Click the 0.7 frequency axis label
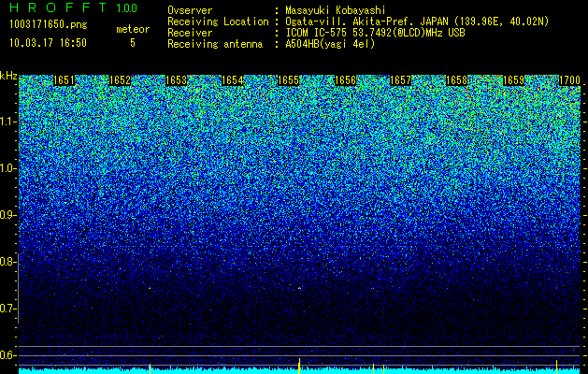Screen dimensions: 588x374 coord(7,309)
